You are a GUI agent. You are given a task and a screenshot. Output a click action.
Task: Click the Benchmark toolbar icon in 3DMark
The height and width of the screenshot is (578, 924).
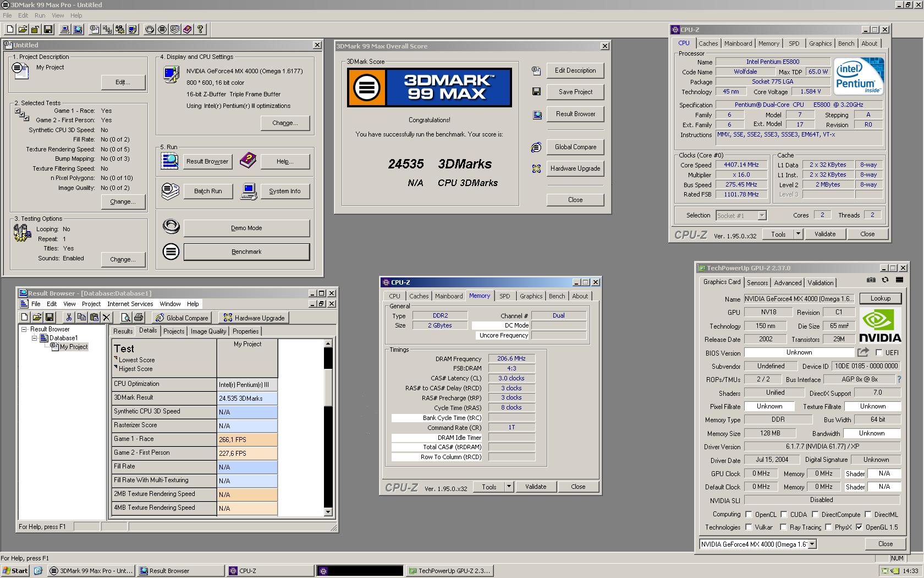(x=162, y=29)
